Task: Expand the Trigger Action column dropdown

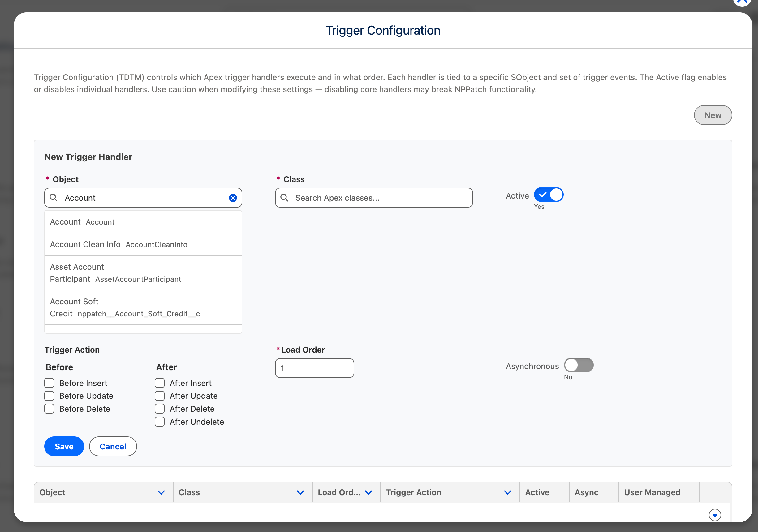Action: [x=508, y=492]
